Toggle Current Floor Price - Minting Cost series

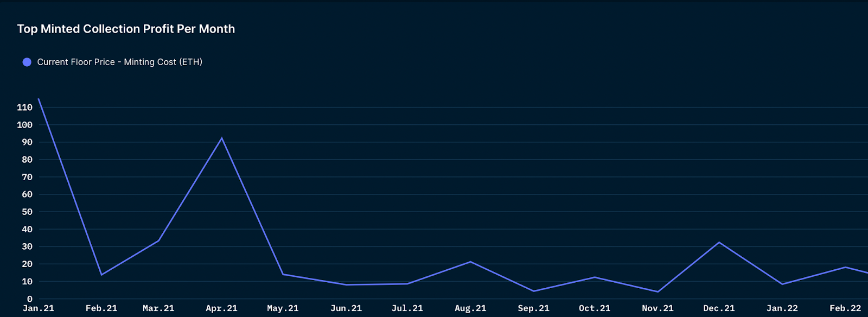[112, 62]
